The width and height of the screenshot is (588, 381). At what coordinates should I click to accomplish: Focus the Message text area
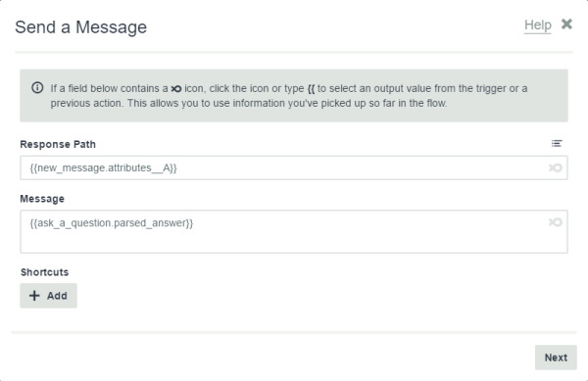[294, 231]
